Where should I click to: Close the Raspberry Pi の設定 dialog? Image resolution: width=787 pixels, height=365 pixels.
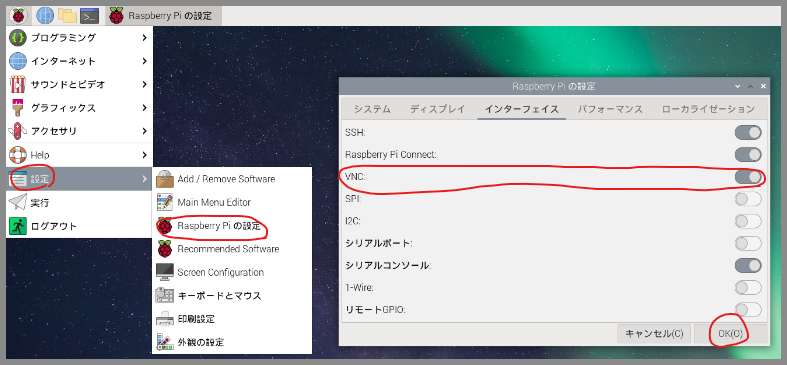pos(763,86)
